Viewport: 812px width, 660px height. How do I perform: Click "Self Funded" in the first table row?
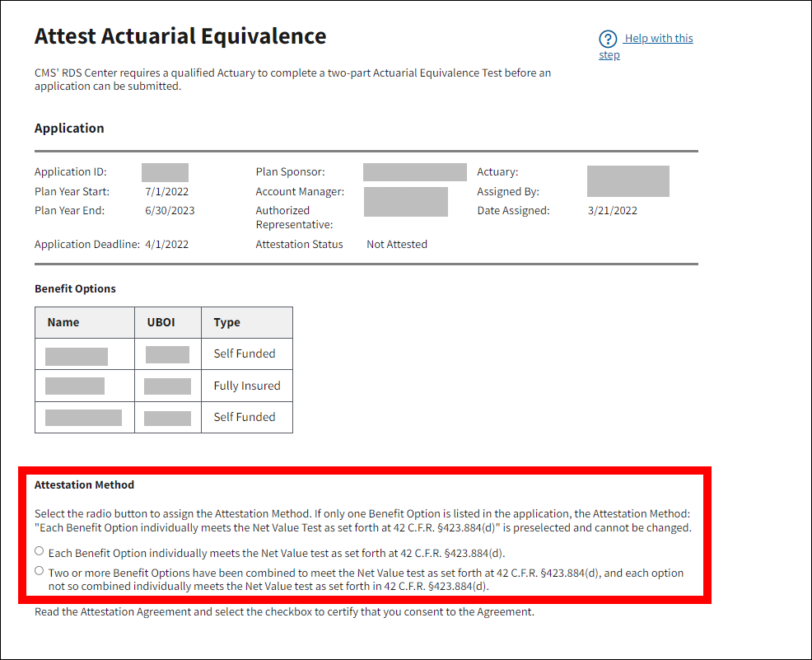(x=245, y=353)
